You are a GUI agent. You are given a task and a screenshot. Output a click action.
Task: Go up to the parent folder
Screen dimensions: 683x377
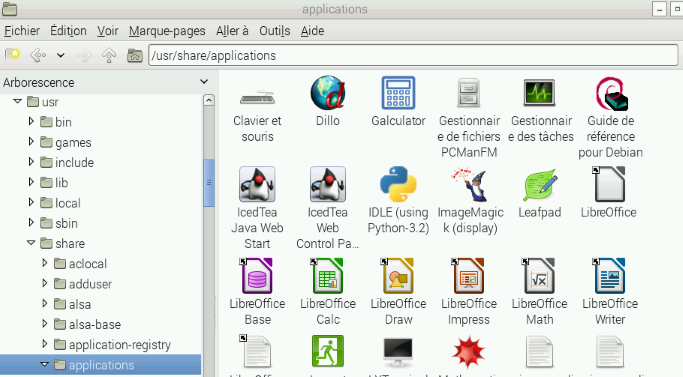coord(109,55)
